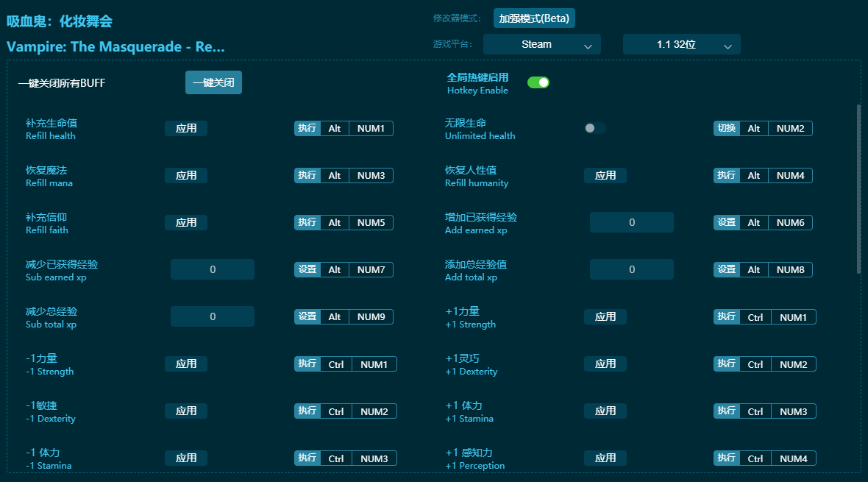Apply -1 Stamina
This screenshot has width=868, height=482.
(186, 458)
